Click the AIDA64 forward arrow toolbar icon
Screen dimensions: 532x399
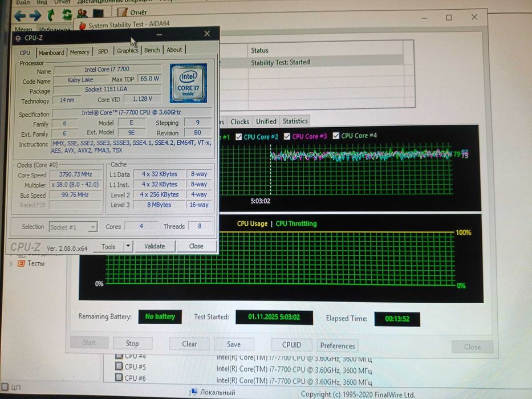[35, 15]
